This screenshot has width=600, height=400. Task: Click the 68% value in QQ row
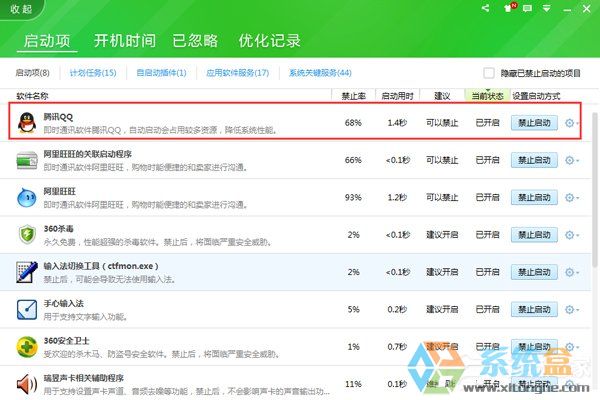pos(353,123)
